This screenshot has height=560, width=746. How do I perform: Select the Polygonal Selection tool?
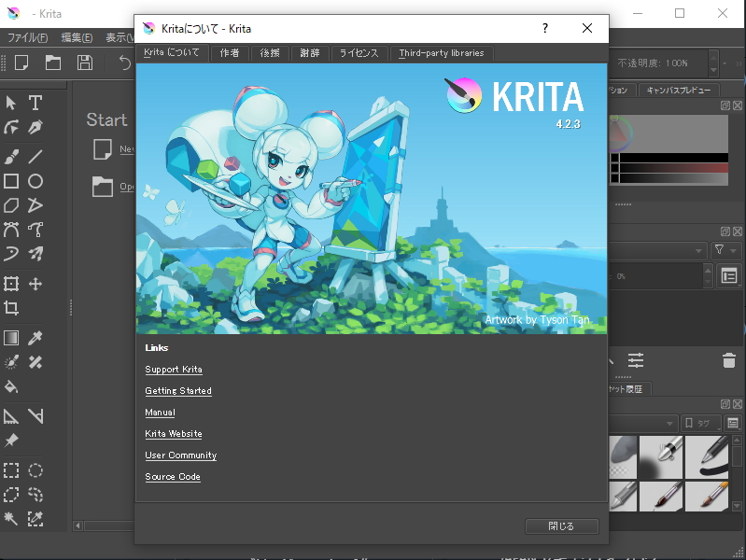(x=11, y=495)
